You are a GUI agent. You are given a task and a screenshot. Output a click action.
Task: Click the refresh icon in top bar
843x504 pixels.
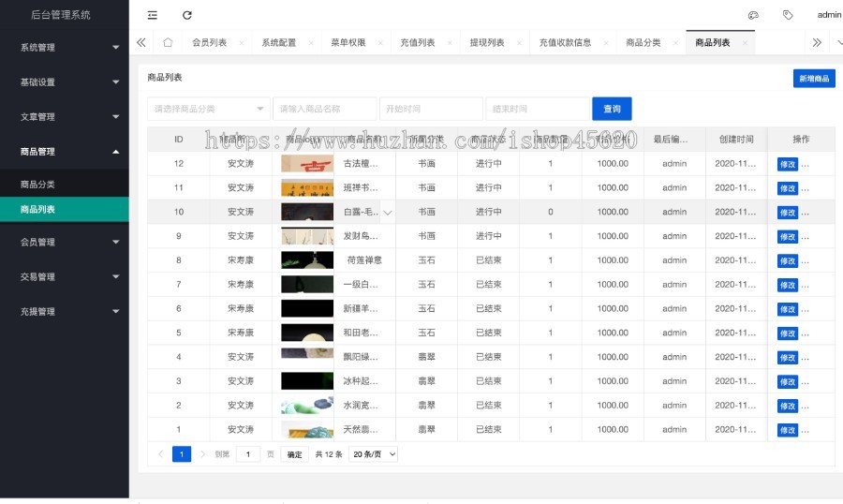click(x=187, y=15)
